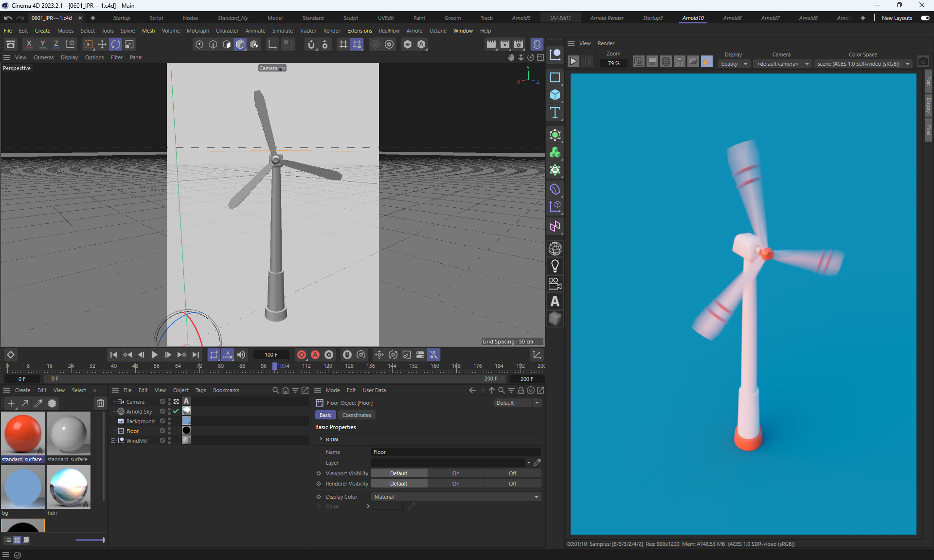Image resolution: width=934 pixels, height=560 pixels.
Task: Open the Display Color dropdown
Action: (456, 497)
